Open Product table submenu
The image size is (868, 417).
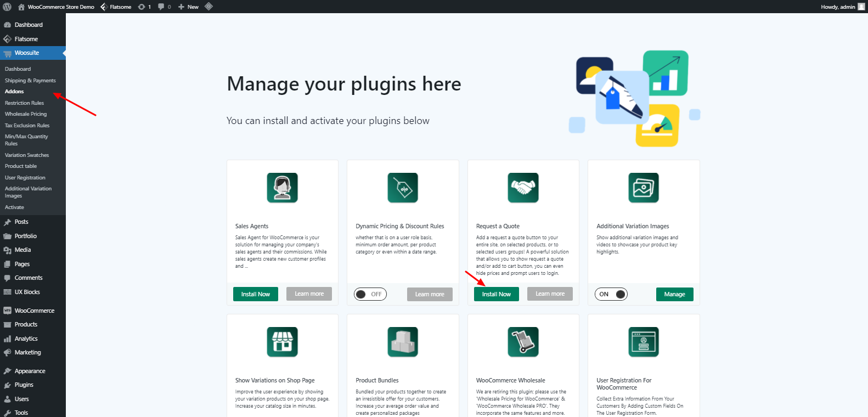[x=21, y=166]
